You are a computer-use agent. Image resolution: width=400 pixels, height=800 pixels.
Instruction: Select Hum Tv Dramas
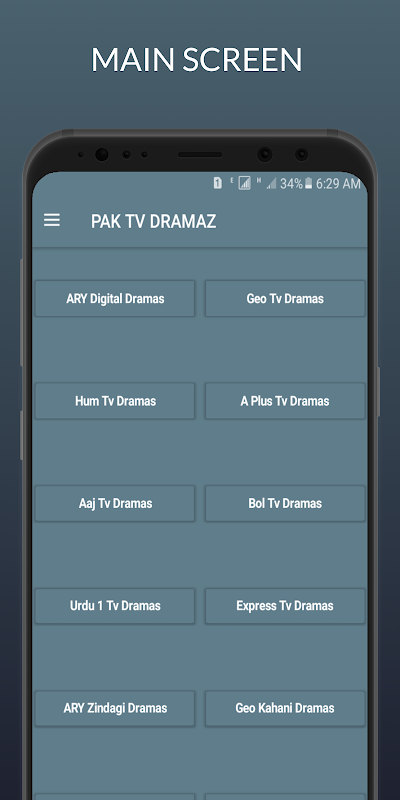[115, 401]
